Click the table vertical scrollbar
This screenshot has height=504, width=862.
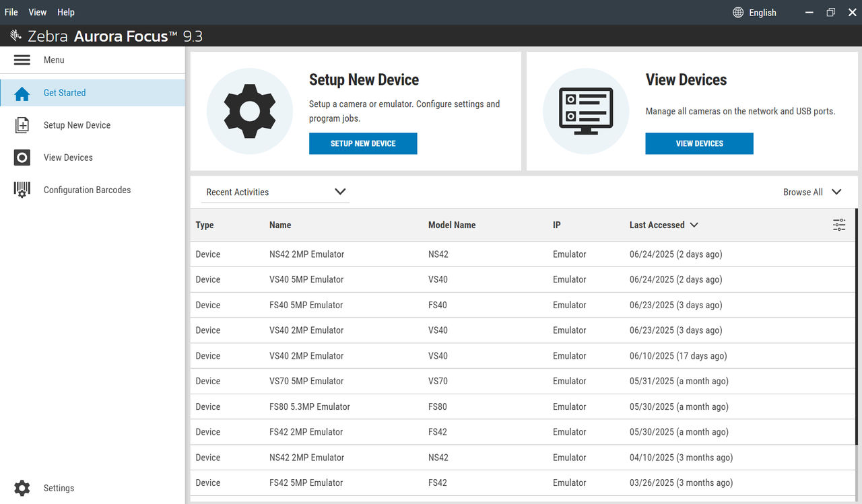point(857,326)
